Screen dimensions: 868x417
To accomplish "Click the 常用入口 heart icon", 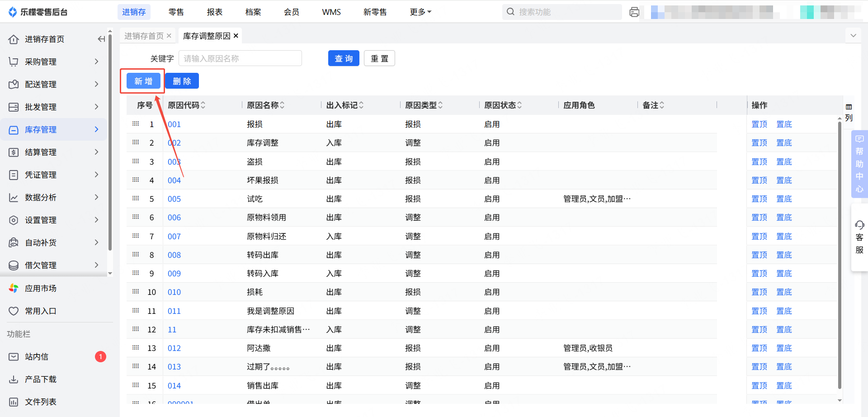I will (x=14, y=311).
